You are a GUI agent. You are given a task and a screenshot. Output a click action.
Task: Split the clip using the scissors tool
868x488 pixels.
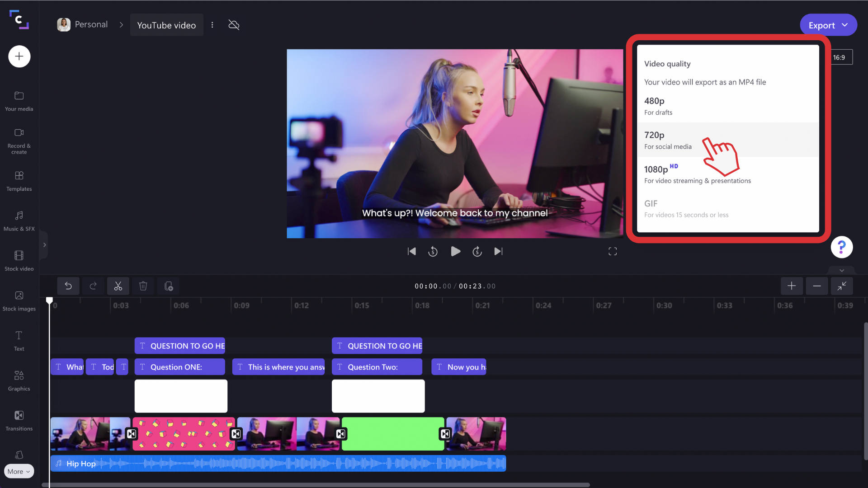pyautogui.click(x=118, y=286)
